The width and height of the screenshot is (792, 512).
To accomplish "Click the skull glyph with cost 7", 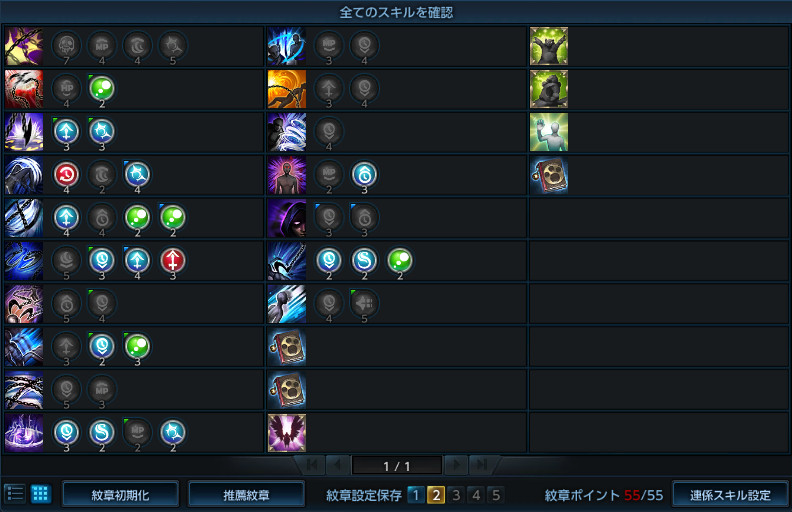I will (66, 46).
